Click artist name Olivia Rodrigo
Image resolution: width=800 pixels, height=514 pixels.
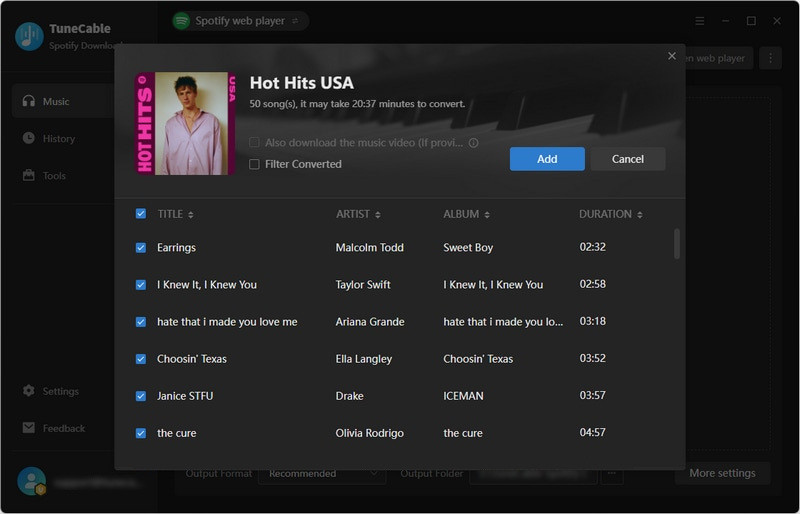pyautogui.click(x=369, y=433)
